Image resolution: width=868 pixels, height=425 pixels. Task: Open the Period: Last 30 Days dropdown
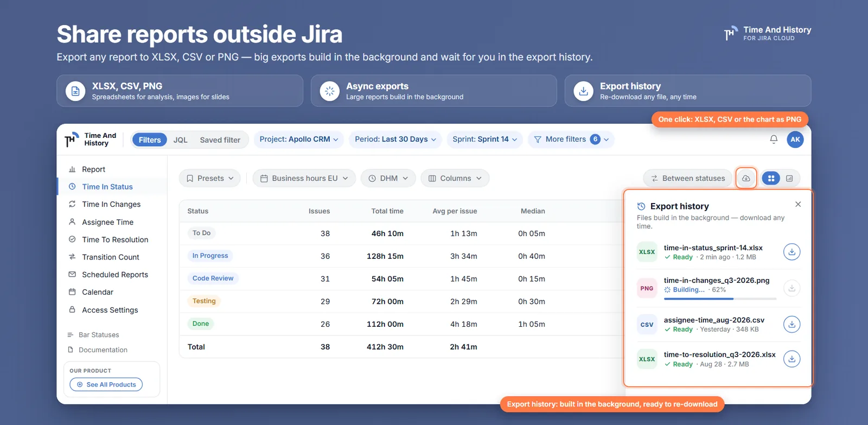395,139
